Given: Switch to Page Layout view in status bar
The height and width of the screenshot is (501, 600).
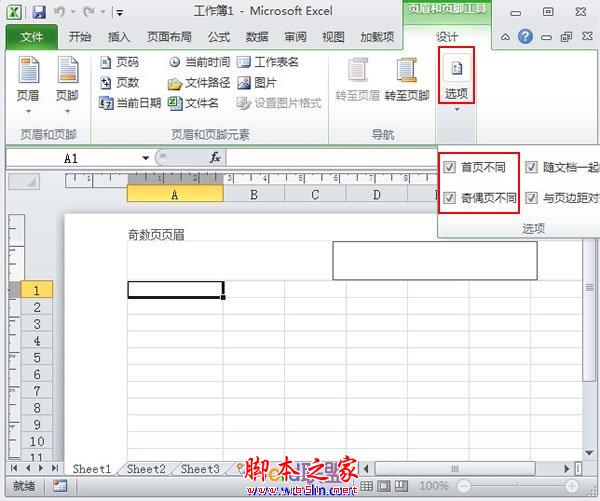Looking at the screenshot, I should pos(384,486).
